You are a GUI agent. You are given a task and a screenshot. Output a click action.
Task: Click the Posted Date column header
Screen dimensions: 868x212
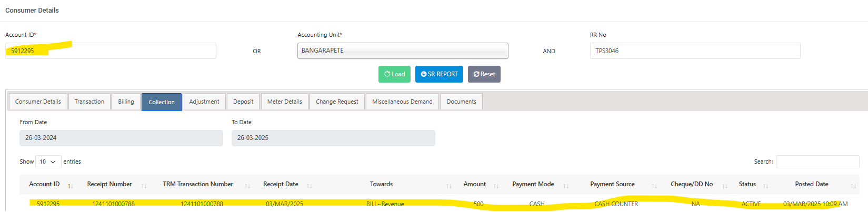(812, 184)
